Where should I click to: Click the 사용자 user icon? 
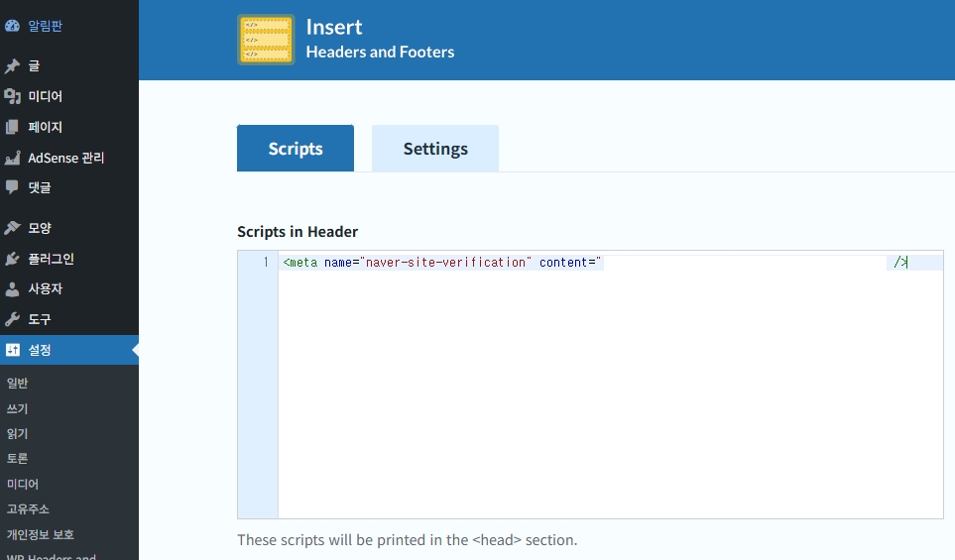coord(12,289)
